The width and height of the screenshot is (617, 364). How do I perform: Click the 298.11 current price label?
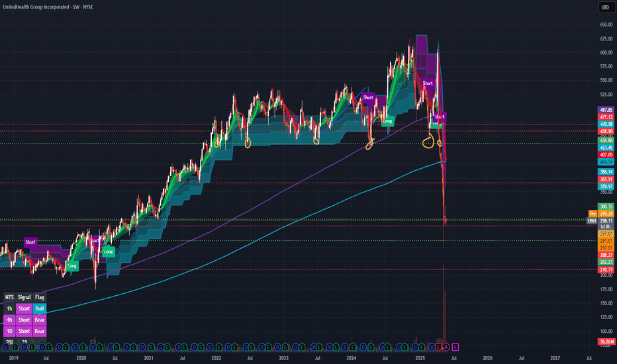click(606, 221)
